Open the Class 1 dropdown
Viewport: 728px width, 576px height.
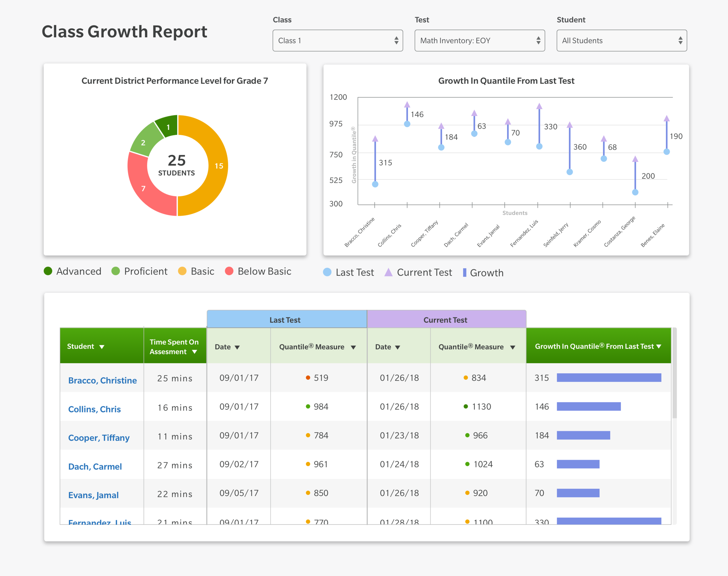coord(338,40)
